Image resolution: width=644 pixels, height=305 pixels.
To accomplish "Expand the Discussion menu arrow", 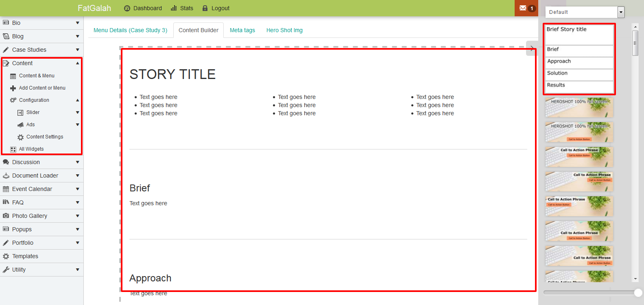I will click(x=77, y=162).
